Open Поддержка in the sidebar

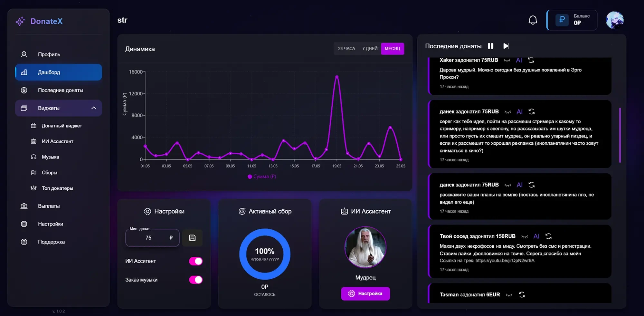coord(59,242)
